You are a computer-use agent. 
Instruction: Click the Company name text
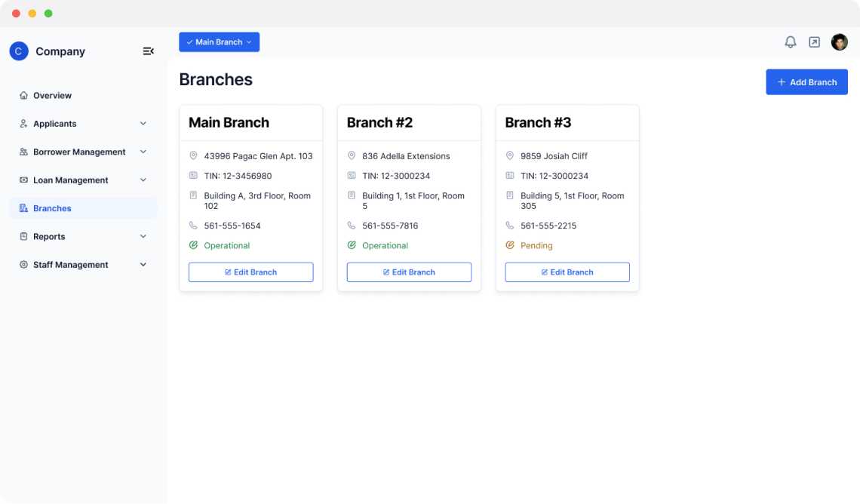click(60, 51)
